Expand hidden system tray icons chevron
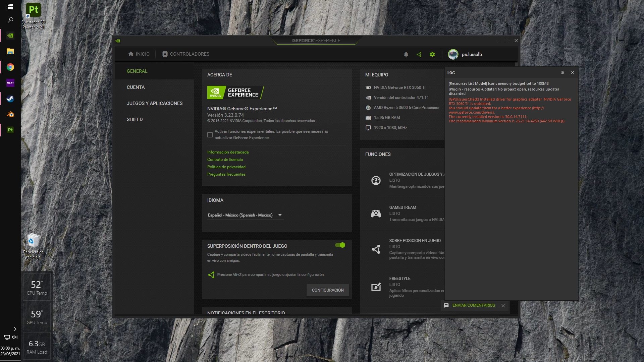644x362 pixels. tap(15, 329)
